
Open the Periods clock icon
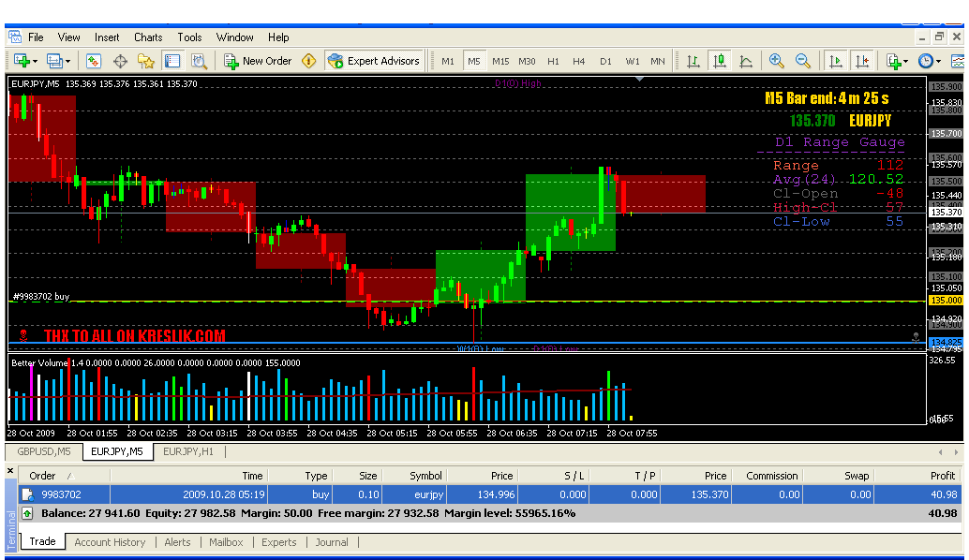(x=926, y=61)
